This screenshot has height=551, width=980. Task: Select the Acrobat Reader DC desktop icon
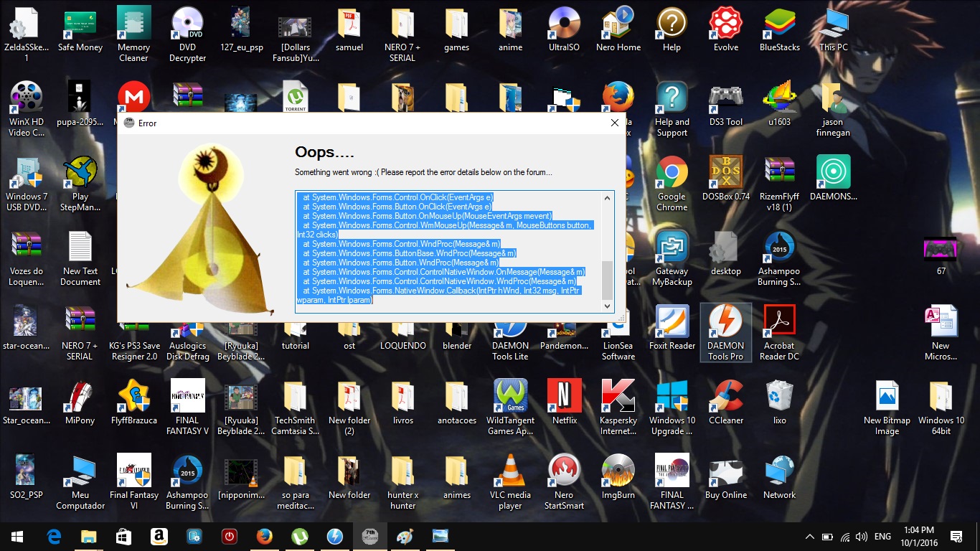click(779, 333)
